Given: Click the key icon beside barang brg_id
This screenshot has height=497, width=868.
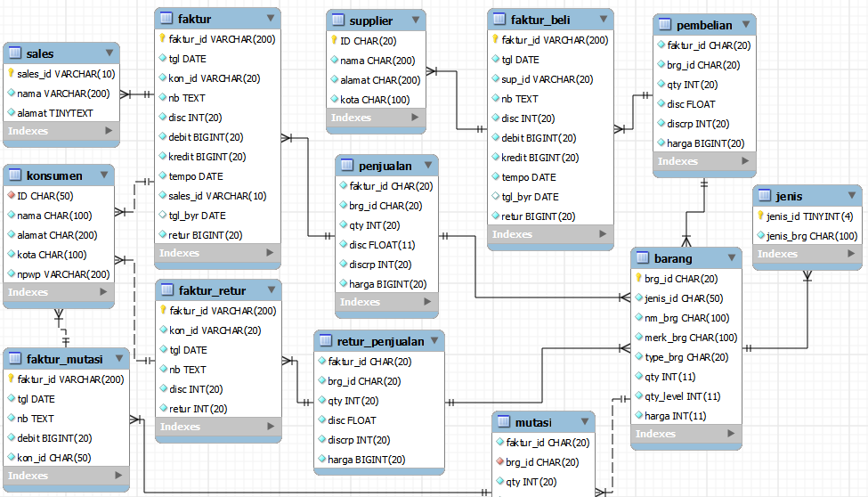Looking at the screenshot, I should [x=638, y=279].
